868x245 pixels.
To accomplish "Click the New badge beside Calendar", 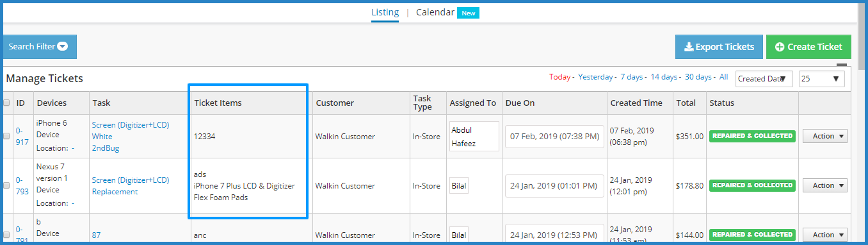I will click(468, 13).
